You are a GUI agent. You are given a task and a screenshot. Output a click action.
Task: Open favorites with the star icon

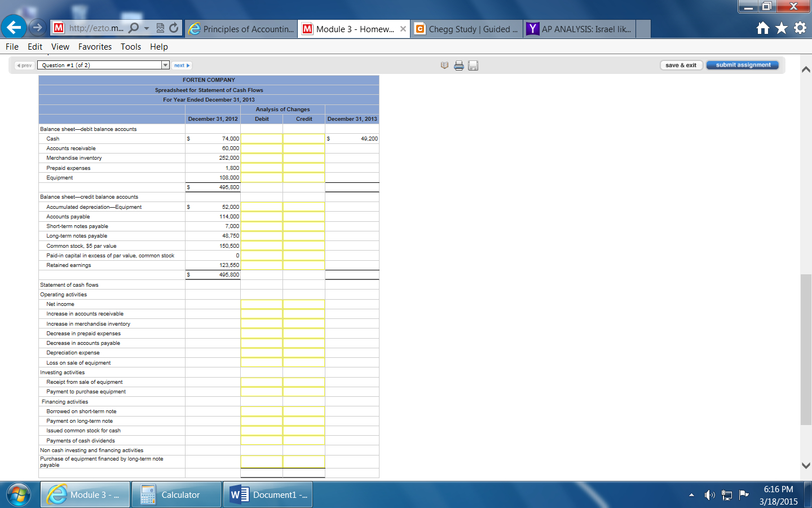pos(781,28)
